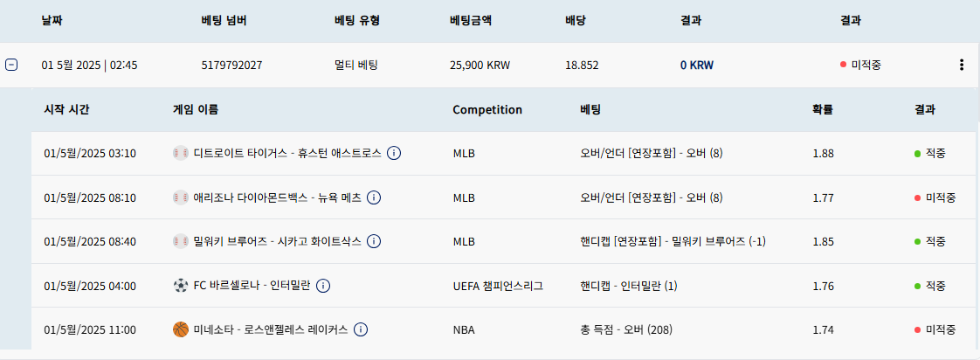The height and width of the screenshot is (360, 980).
Task: Collapse the bet 5179792027 details row
Action: (x=11, y=65)
